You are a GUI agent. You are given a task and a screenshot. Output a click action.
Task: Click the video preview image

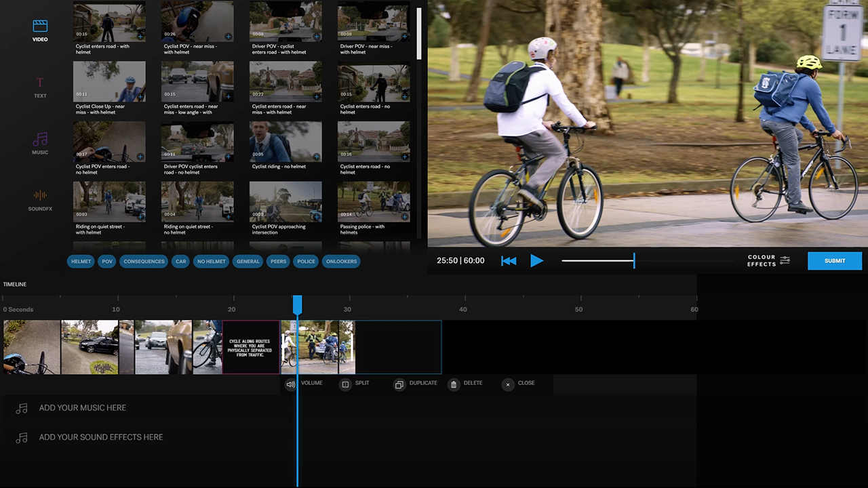point(648,123)
